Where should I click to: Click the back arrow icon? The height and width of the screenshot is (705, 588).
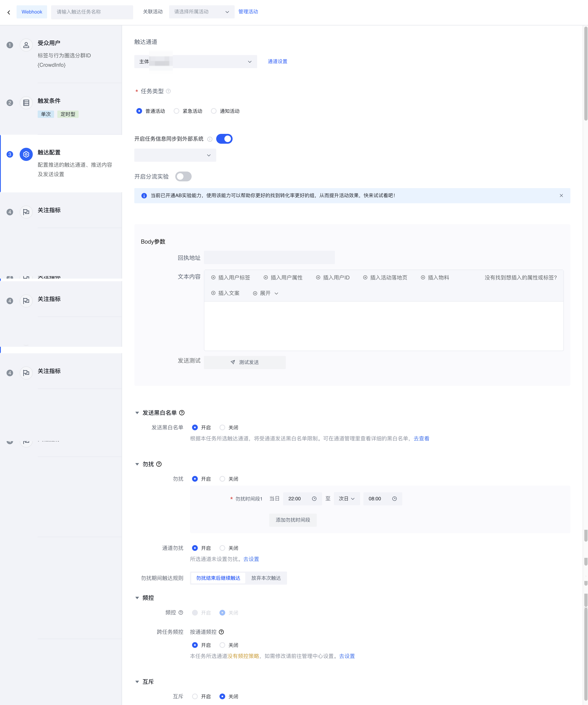[9, 12]
